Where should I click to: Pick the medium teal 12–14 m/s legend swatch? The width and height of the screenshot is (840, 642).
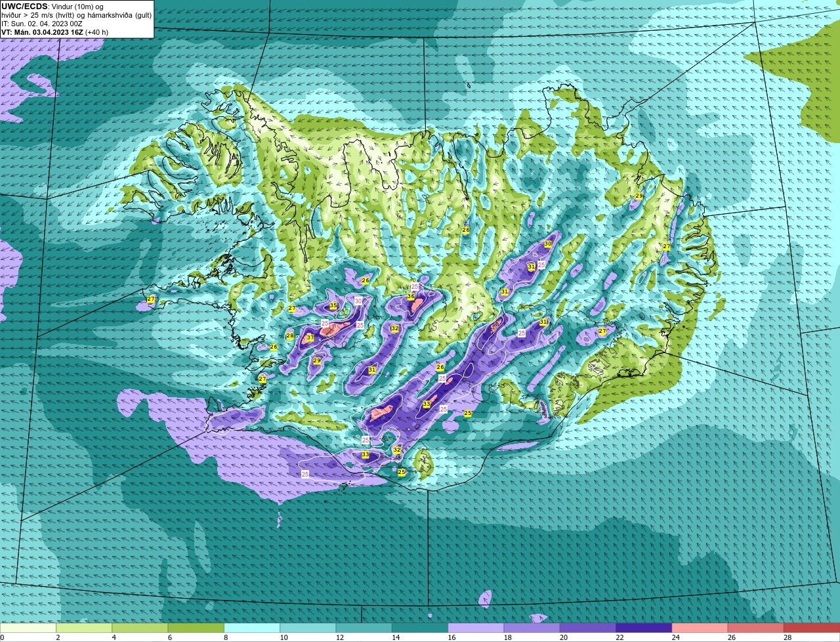pos(364,628)
